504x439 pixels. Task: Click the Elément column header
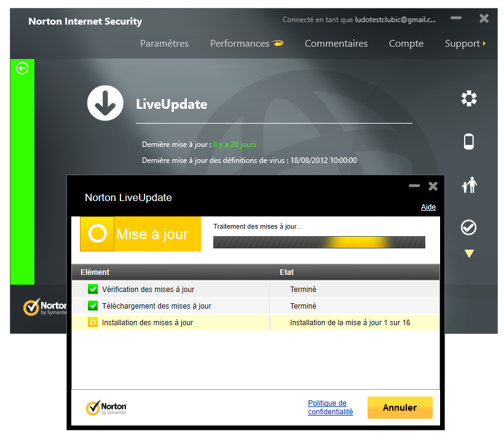(95, 272)
